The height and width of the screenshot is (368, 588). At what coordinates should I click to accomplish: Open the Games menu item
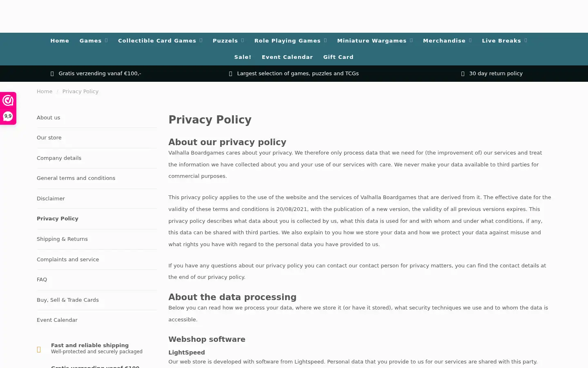pos(91,40)
